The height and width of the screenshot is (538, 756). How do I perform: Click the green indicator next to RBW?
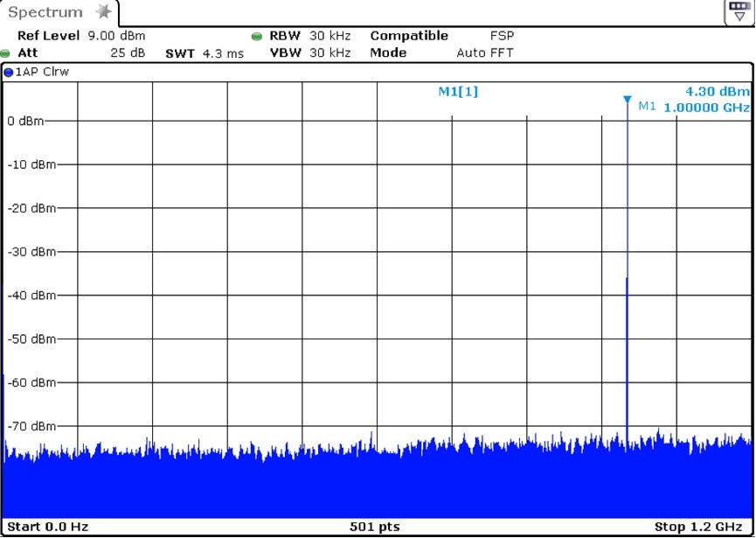pos(256,37)
